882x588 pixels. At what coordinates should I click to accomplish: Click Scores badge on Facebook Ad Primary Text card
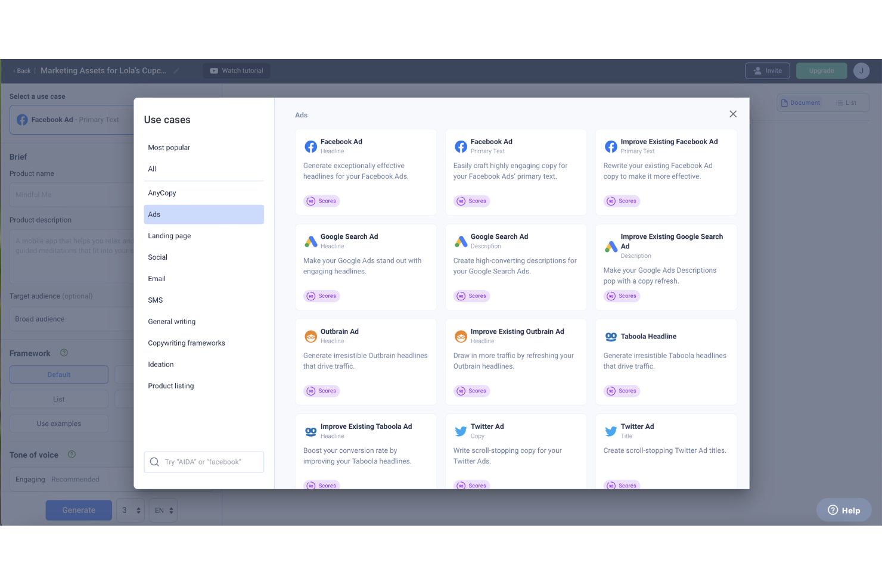[472, 201]
